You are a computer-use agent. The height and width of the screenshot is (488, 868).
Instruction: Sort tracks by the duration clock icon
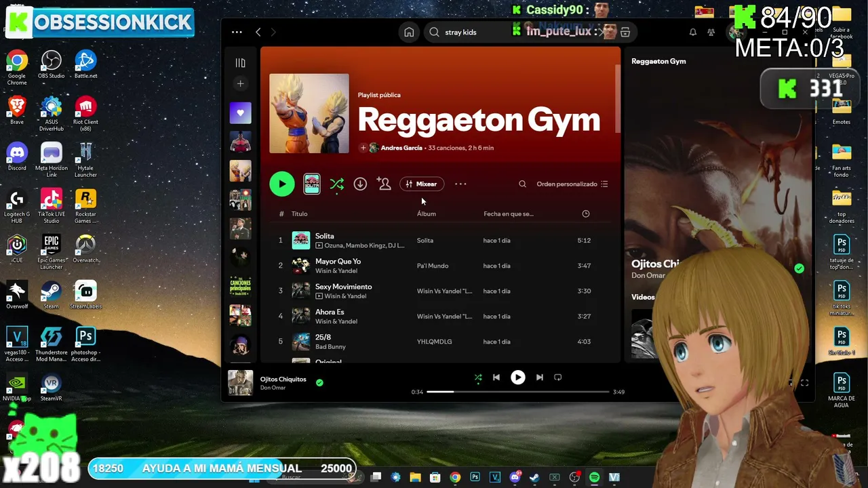pyautogui.click(x=586, y=213)
